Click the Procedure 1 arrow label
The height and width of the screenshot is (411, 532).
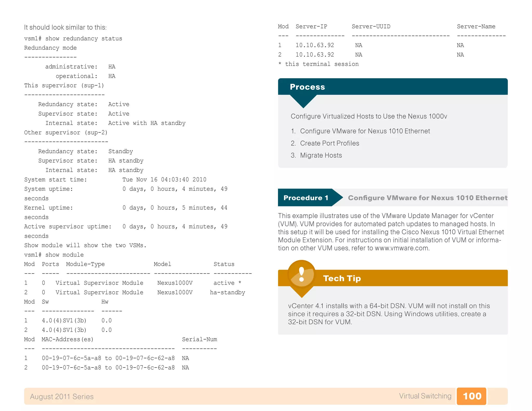pos(306,198)
